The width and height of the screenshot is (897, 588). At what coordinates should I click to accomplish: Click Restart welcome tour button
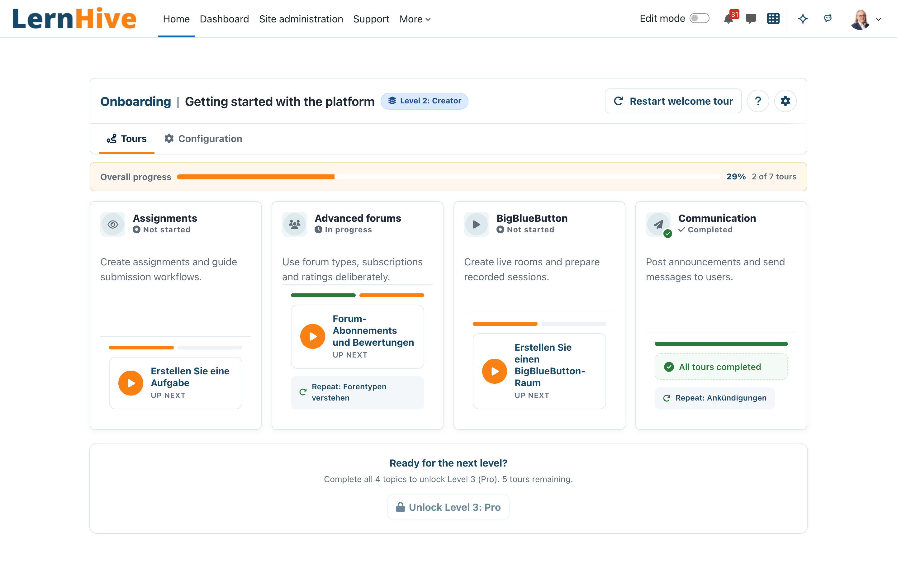click(673, 101)
